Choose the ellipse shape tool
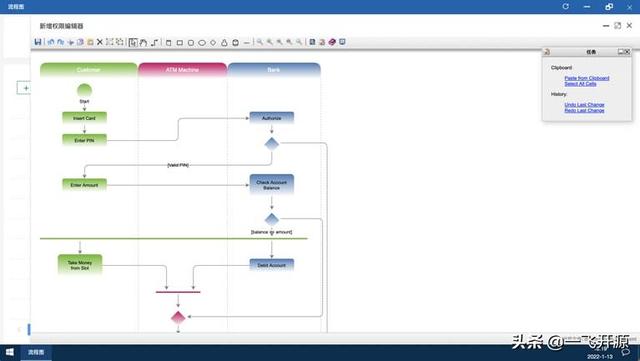This screenshot has height=361, width=640. coord(202,42)
